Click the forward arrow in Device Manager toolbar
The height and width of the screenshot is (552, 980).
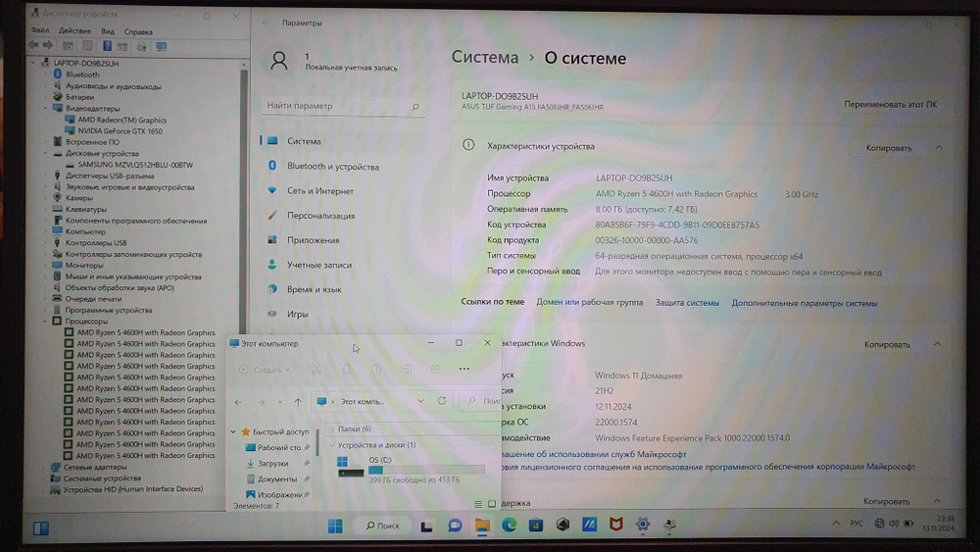click(x=48, y=46)
